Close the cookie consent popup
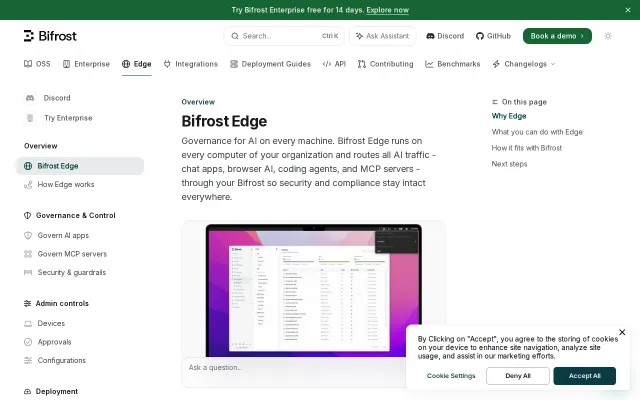640x400 pixels. [x=622, y=332]
